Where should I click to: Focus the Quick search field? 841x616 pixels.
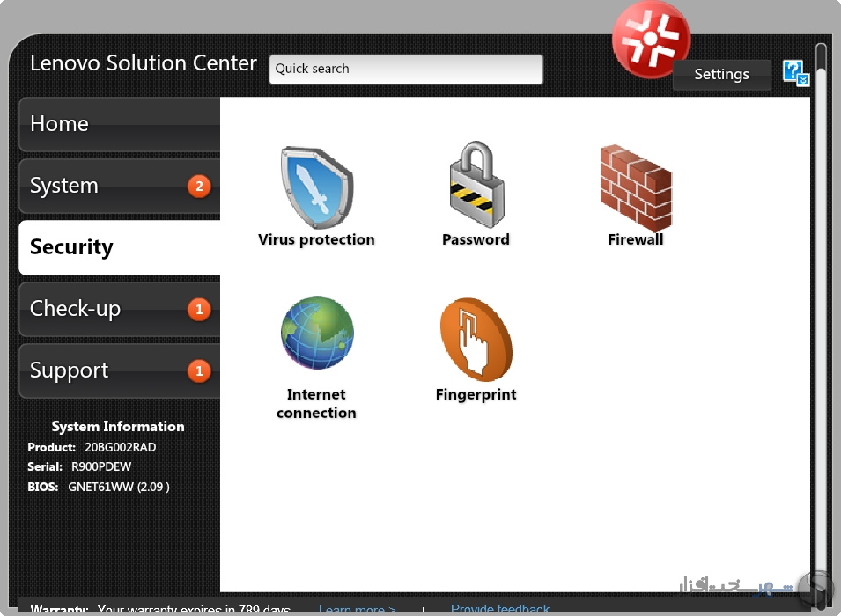406,70
